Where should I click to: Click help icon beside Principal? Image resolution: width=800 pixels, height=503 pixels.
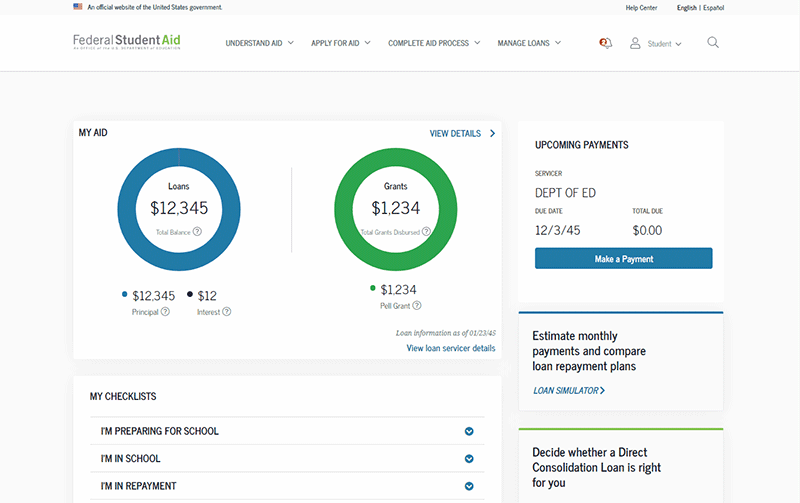coord(165,312)
